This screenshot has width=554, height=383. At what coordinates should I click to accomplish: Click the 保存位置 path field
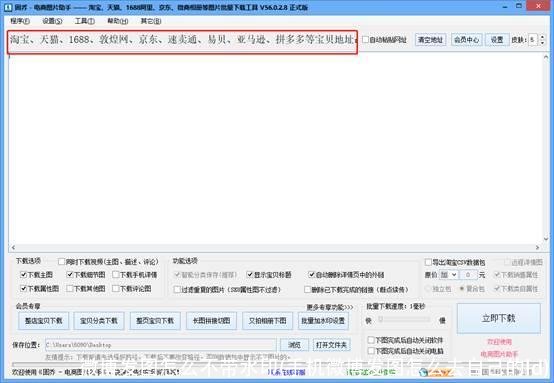coord(161,345)
